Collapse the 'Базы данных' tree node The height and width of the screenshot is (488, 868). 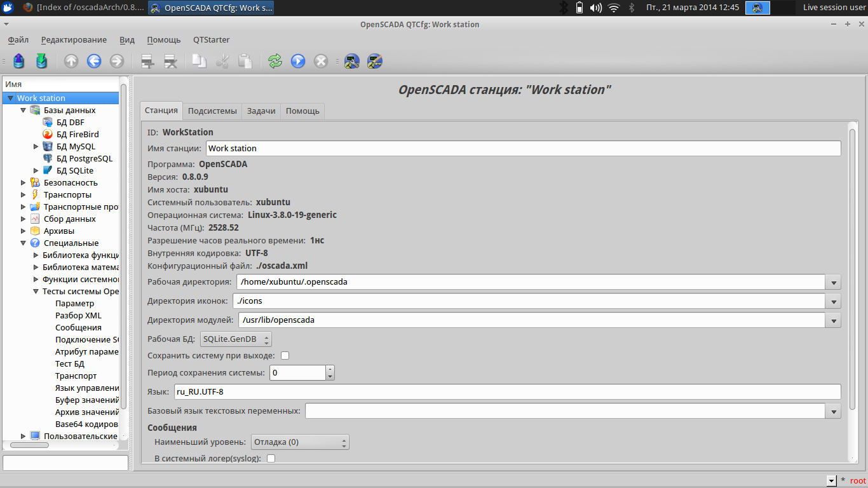pos(24,111)
